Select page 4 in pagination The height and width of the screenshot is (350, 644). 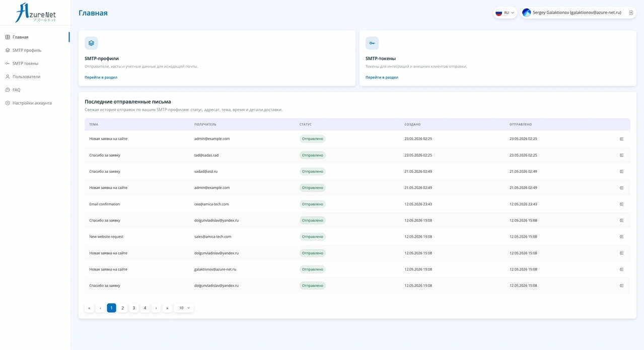click(145, 308)
